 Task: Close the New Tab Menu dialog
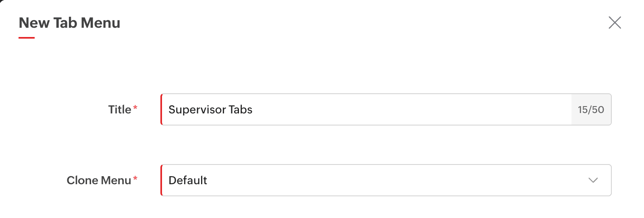pos(615,23)
